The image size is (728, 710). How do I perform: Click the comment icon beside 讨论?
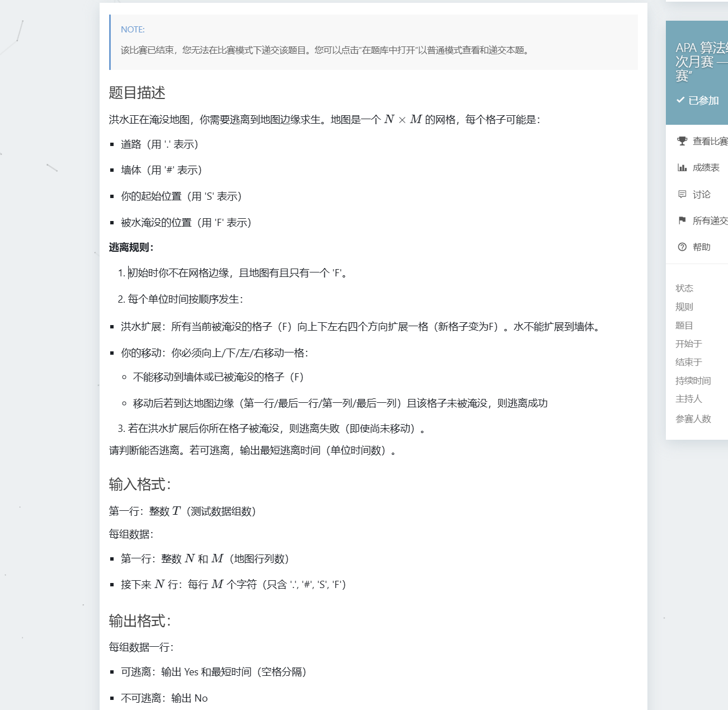pyautogui.click(x=682, y=194)
